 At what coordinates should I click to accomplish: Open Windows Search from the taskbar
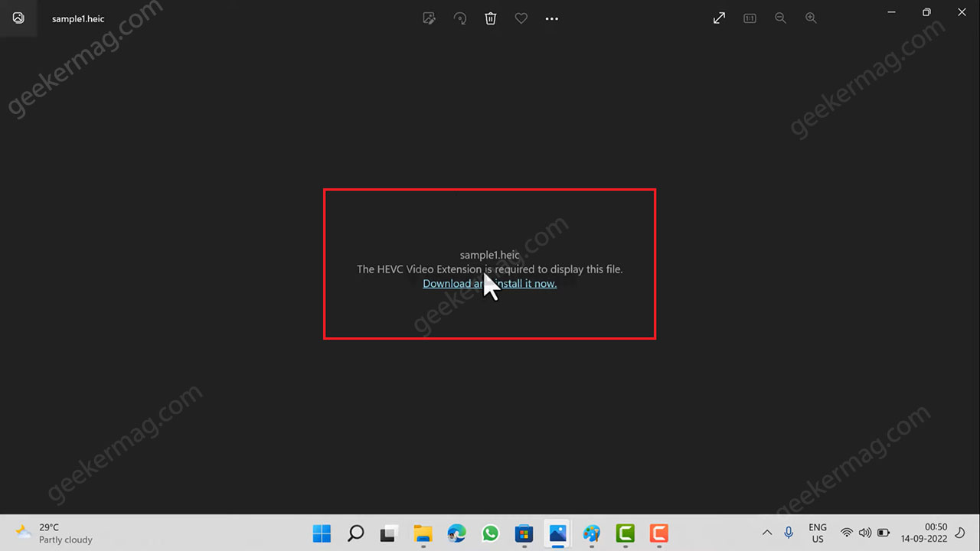(x=356, y=533)
